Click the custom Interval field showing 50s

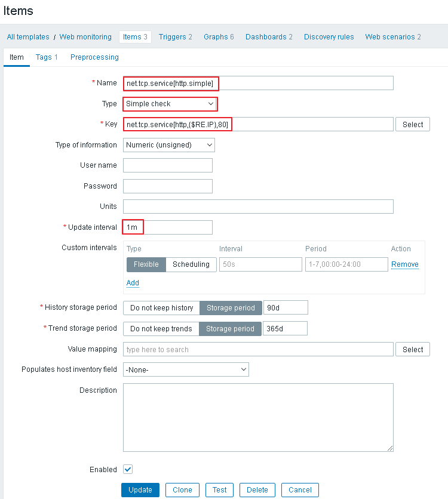click(x=260, y=264)
